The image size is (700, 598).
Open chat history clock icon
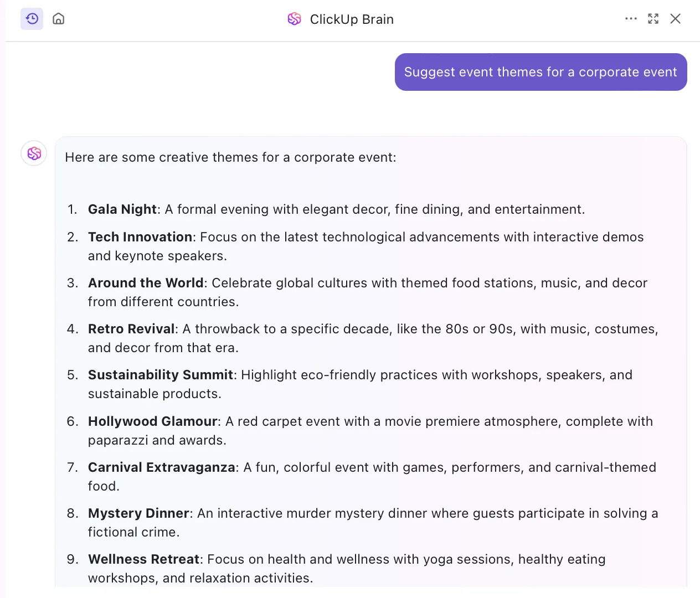(32, 19)
